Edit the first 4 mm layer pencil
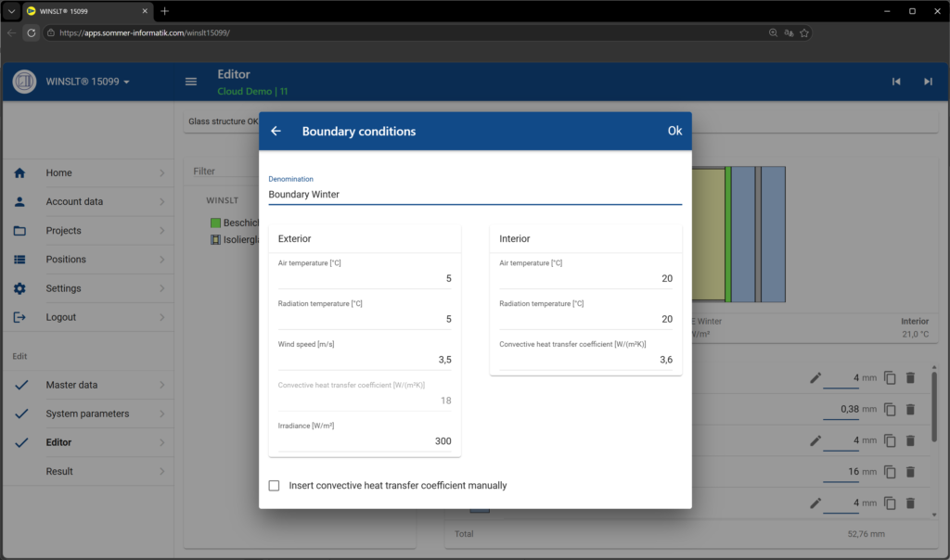This screenshot has height=560, width=950. (815, 377)
